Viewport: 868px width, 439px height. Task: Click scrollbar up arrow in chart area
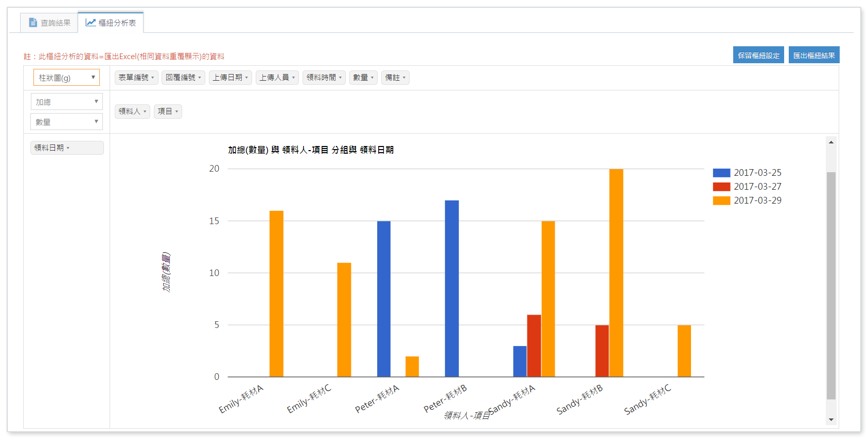[831, 142]
